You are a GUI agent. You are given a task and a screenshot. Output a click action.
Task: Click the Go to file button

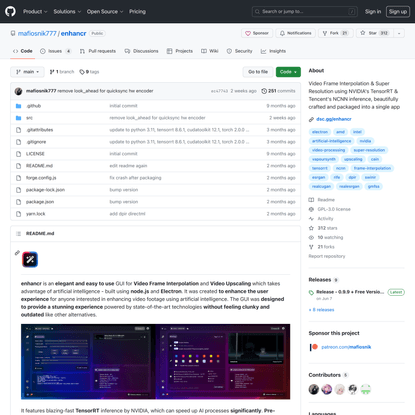point(258,72)
